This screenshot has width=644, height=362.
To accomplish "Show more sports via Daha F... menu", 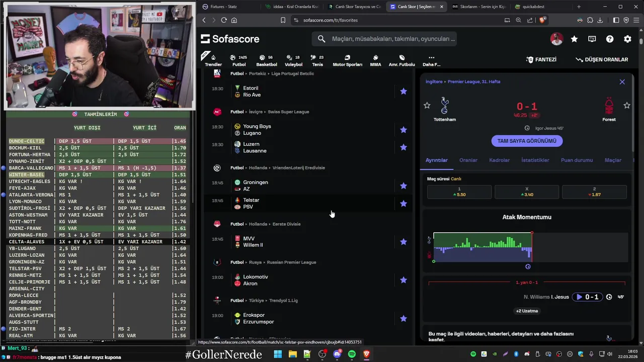I will click(x=431, y=60).
